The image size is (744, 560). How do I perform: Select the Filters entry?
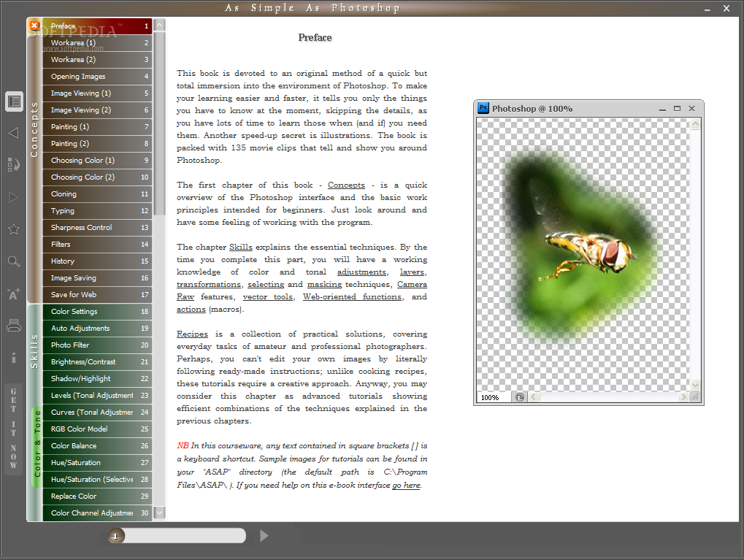coord(97,245)
